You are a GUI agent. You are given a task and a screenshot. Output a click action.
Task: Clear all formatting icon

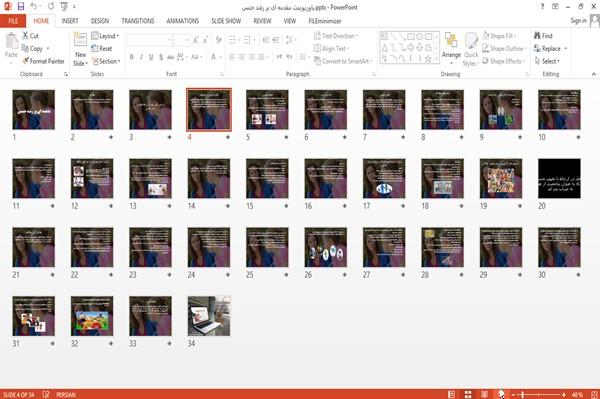click(218, 40)
